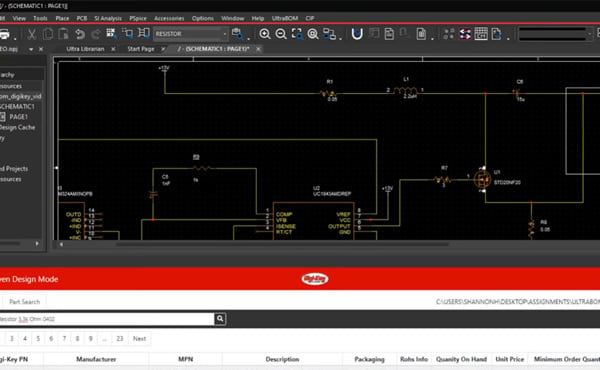Click the U-shaped magnet snap icon
The height and width of the screenshot is (370, 600).
[357, 34]
